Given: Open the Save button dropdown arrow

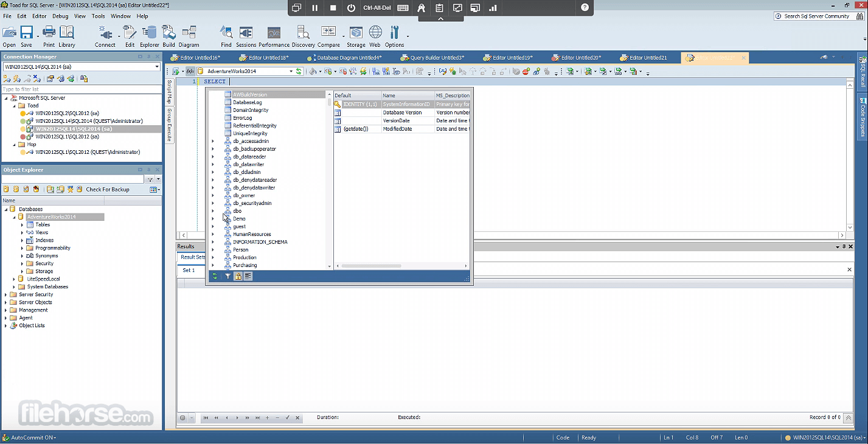Looking at the screenshot, I should [x=38, y=36].
